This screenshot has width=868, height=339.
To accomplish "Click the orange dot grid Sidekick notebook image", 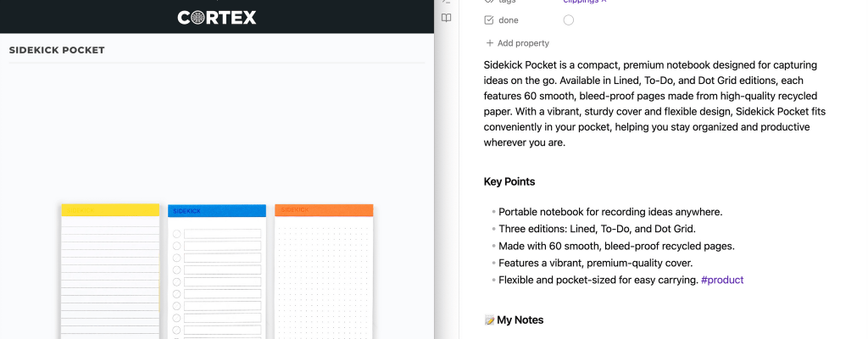I will tap(324, 271).
